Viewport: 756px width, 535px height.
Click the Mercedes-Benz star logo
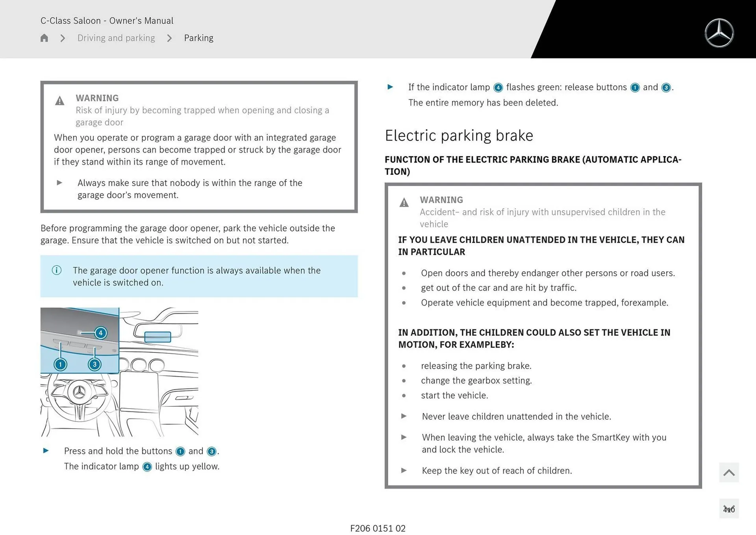click(x=720, y=33)
